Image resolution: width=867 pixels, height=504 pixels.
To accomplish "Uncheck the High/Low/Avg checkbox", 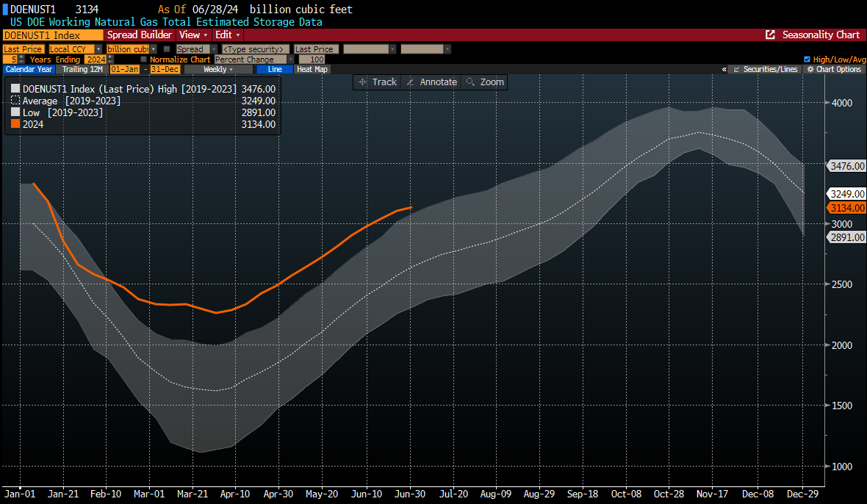I will [807, 59].
